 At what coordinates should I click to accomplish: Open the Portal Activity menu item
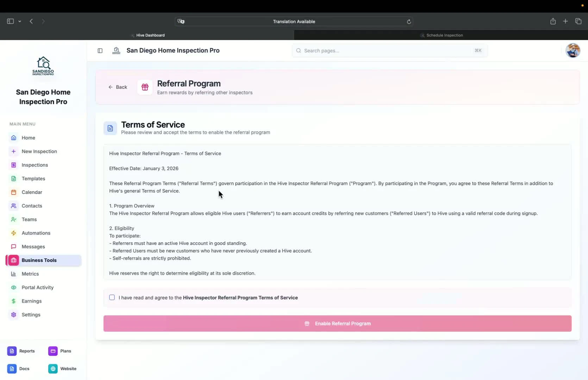click(x=43, y=287)
